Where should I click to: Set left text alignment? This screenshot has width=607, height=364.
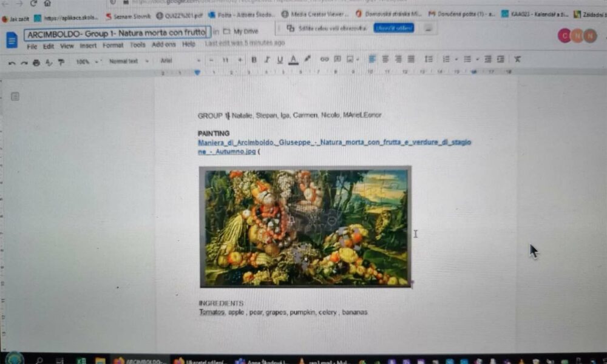(x=372, y=59)
